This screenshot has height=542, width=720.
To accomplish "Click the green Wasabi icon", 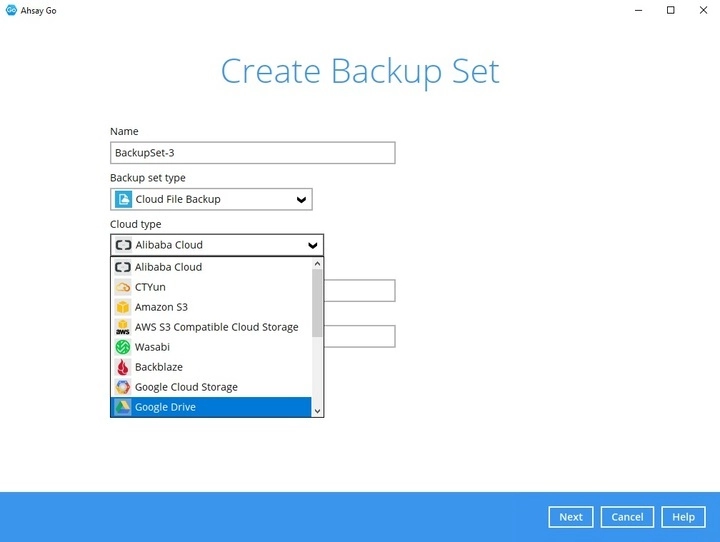I will pos(123,347).
